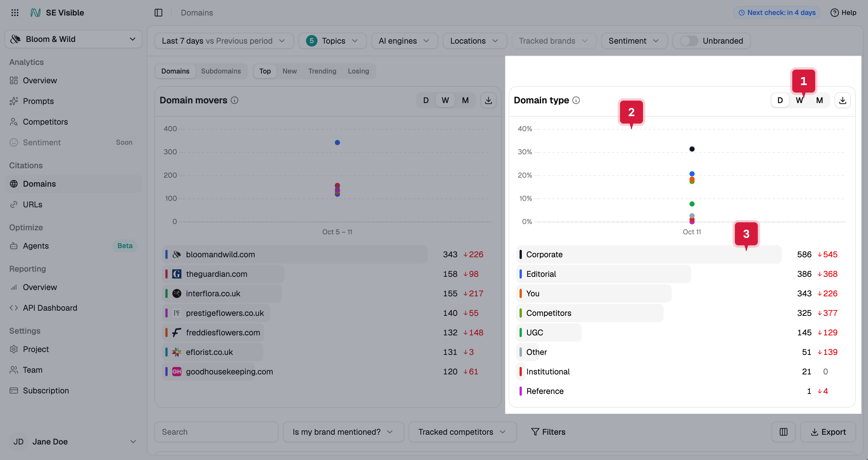Click the prestigeflowers.co.uk PF favicon
The width and height of the screenshot is (868, 460).
177,313
